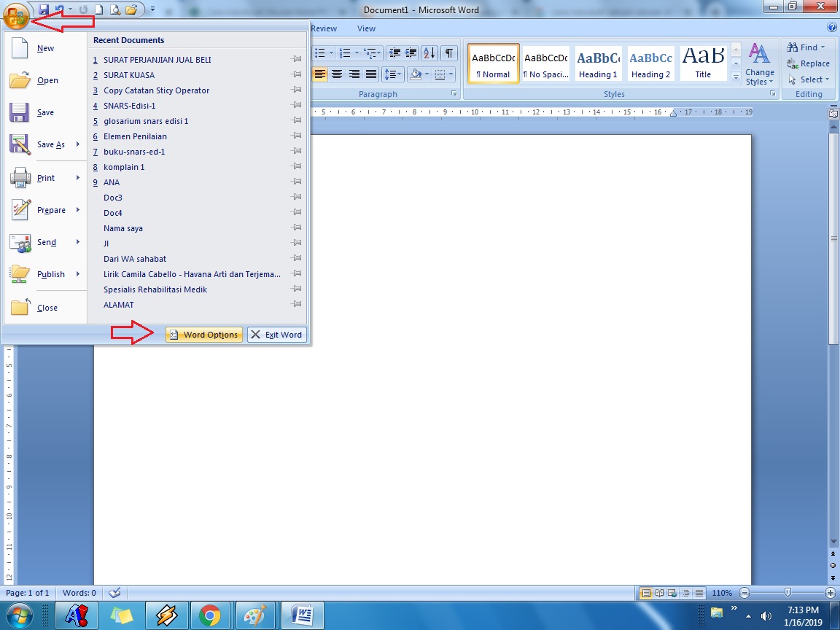Open the Select dropdown in Editing group

(809, 79)
